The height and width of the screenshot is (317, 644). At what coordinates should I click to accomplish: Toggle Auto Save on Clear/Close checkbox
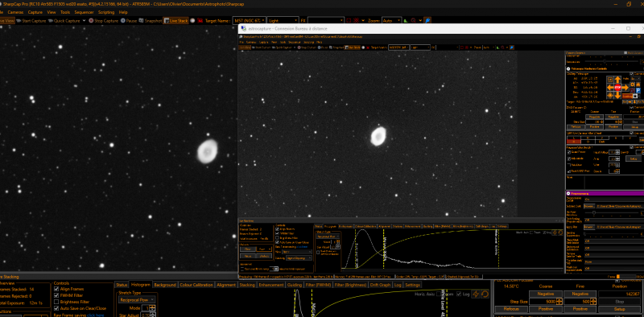click(56, 308)
